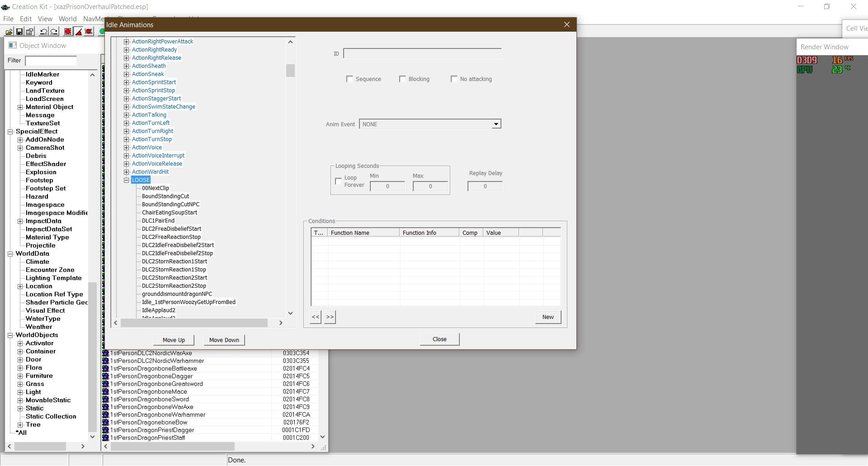Select the BoundStandingCut idle
The width and height of the screenshot is (868, 466).
[x=165, y=196]
